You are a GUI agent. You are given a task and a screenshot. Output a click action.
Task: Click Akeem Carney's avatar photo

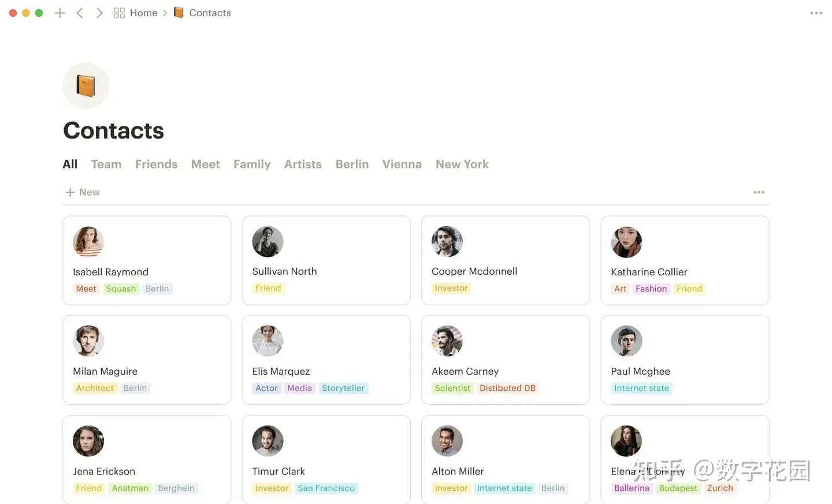[447, 341]
